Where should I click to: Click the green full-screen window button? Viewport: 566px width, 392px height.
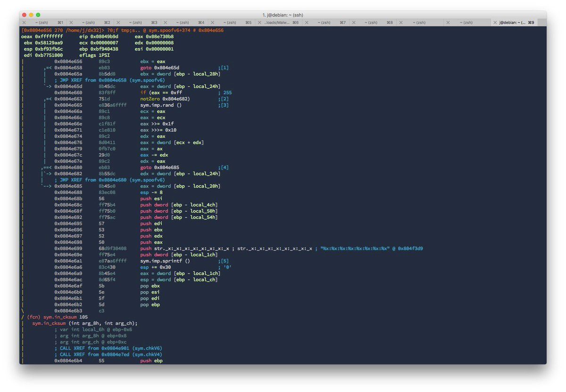coord(38,15)
